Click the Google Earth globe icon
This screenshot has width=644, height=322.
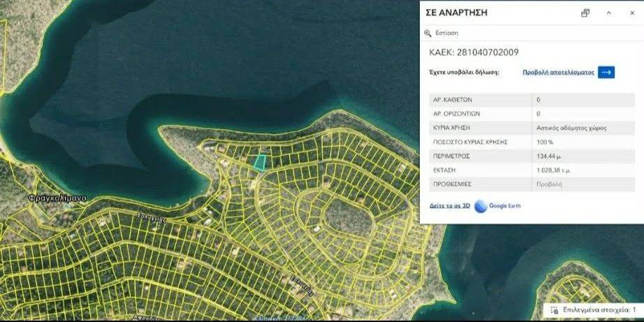coord(481,205)
